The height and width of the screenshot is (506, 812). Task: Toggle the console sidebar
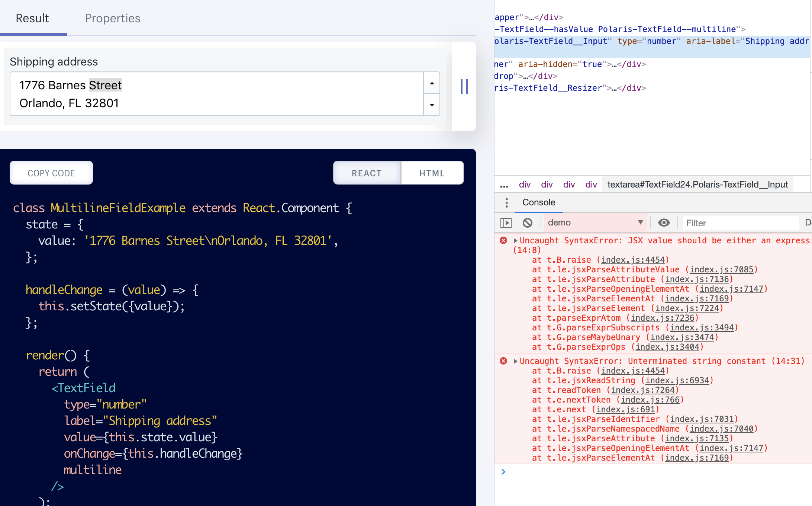point(506,222)
